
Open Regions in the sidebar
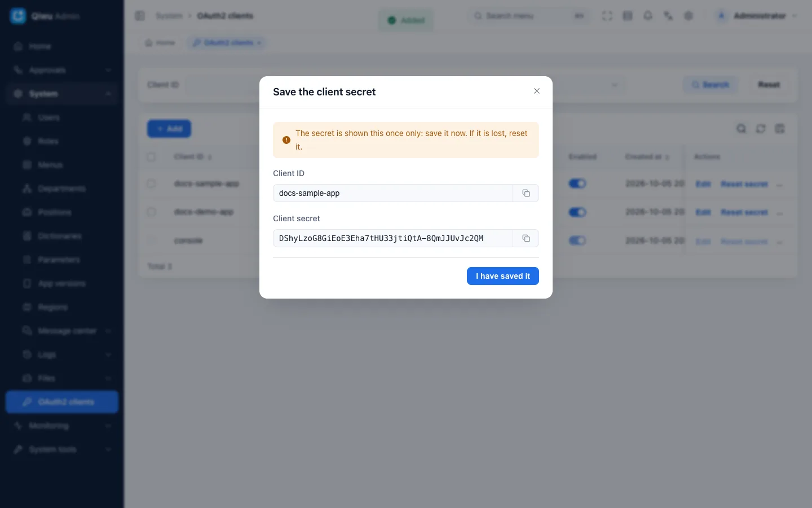tap(62, 307)
